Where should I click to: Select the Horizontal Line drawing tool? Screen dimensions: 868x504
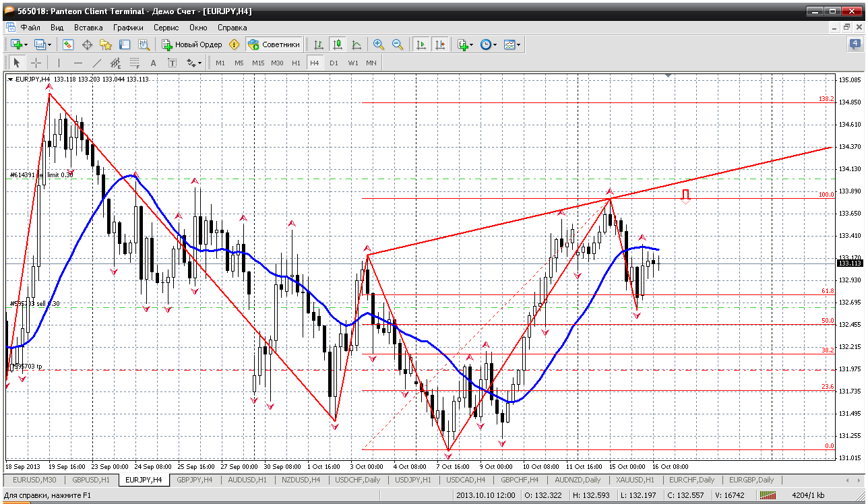77,63
